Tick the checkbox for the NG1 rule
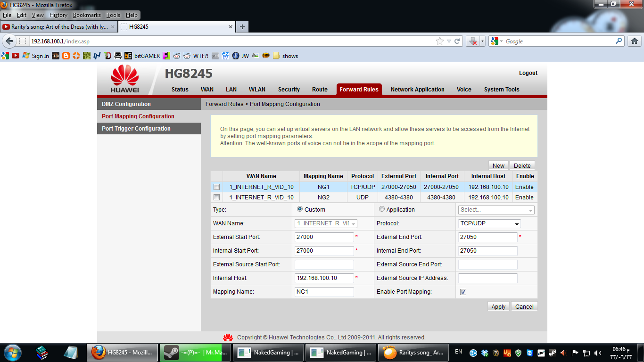Screen dimensions: 644x362 [217, 187]
